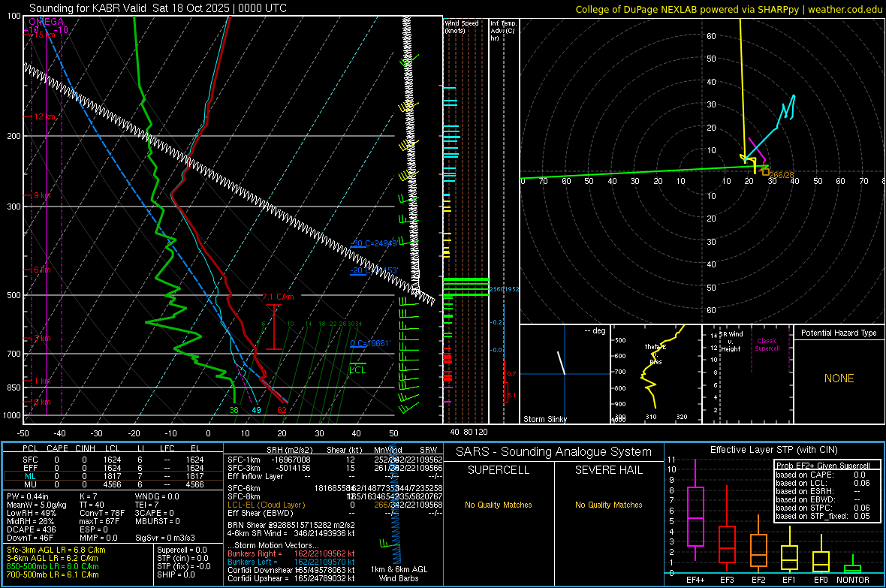
Task: Click the 'MeanW = 5.0g/kg' value
Action: [x=37, y=505]
